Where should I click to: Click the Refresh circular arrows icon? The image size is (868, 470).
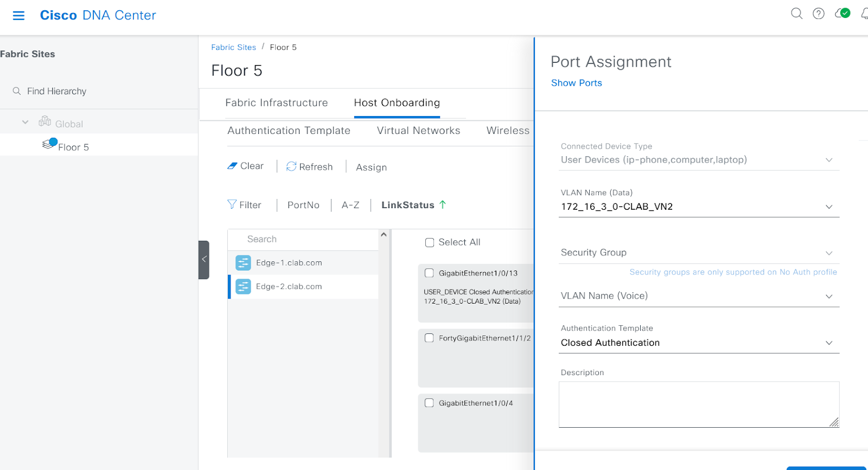[x=291, y=166]
